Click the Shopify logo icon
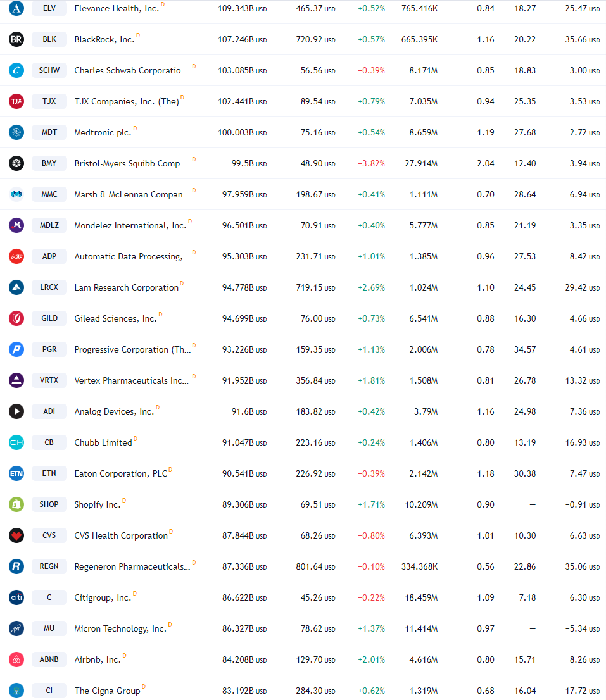The height and width of the screenshot is (700, 606). tap(16, 504)
